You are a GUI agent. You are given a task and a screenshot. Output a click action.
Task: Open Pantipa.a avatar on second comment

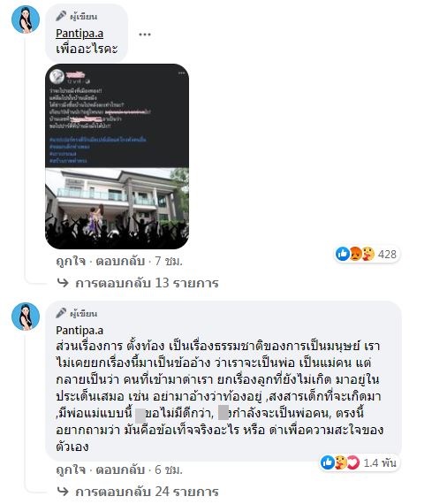pos(26,317)
